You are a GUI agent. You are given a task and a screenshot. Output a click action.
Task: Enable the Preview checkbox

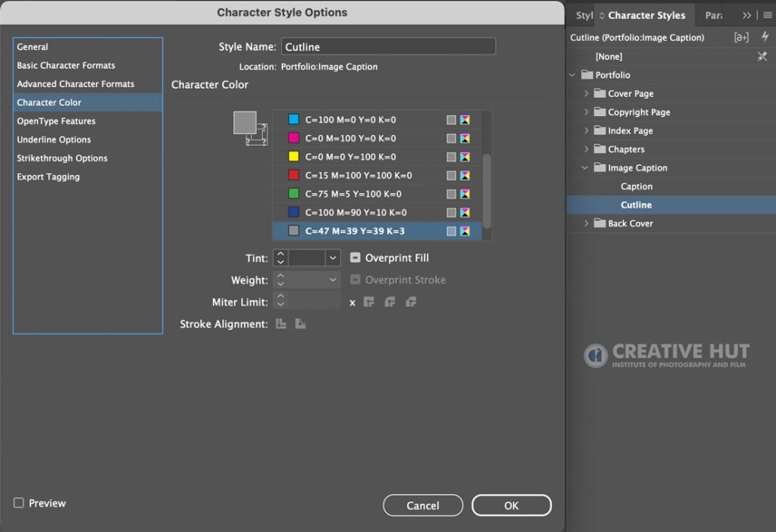point(19,502)
